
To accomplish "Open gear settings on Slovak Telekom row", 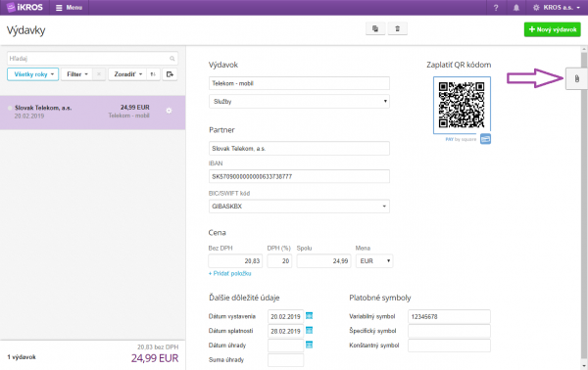I will tap(170, 111).
